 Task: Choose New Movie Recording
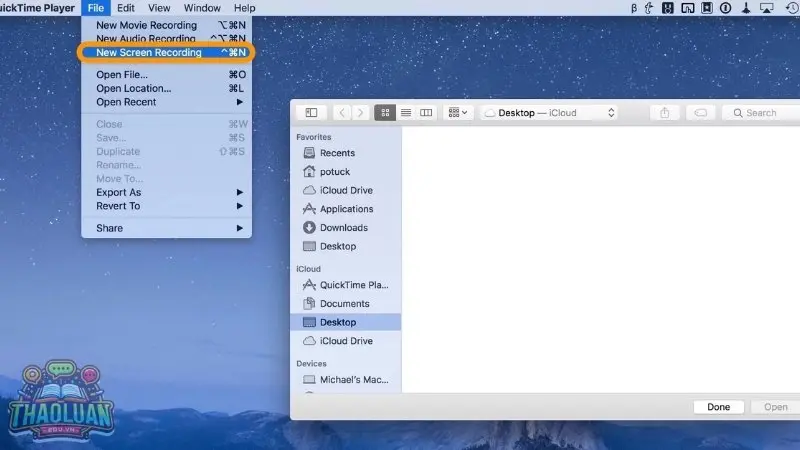166,25
